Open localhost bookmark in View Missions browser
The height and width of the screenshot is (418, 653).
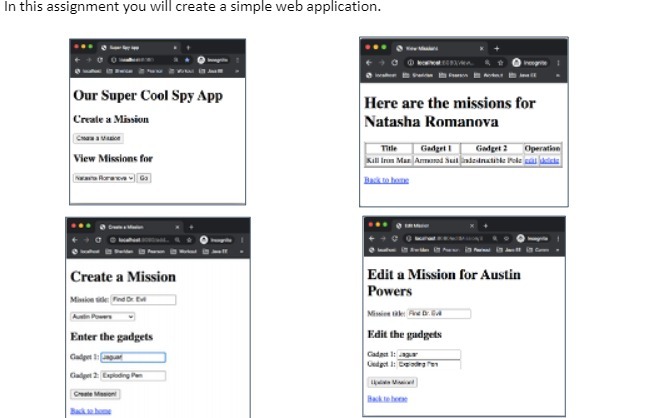point(381,75)
